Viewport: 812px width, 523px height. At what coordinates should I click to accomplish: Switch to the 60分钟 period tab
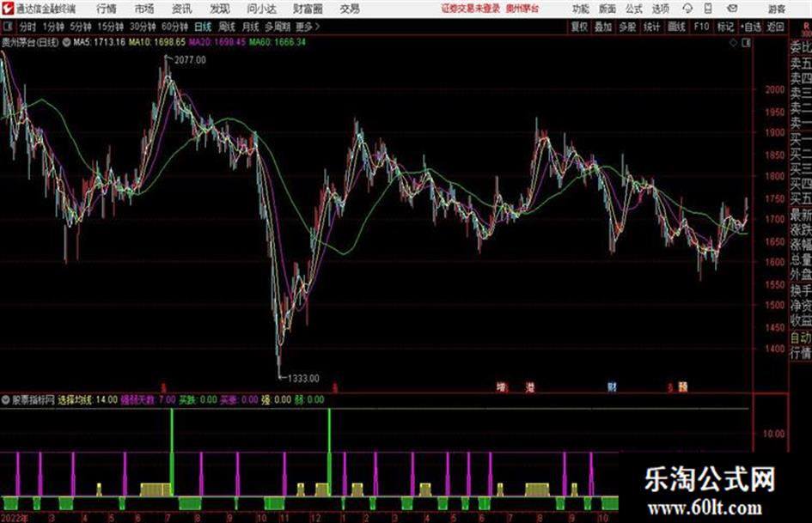pos(175,27)
